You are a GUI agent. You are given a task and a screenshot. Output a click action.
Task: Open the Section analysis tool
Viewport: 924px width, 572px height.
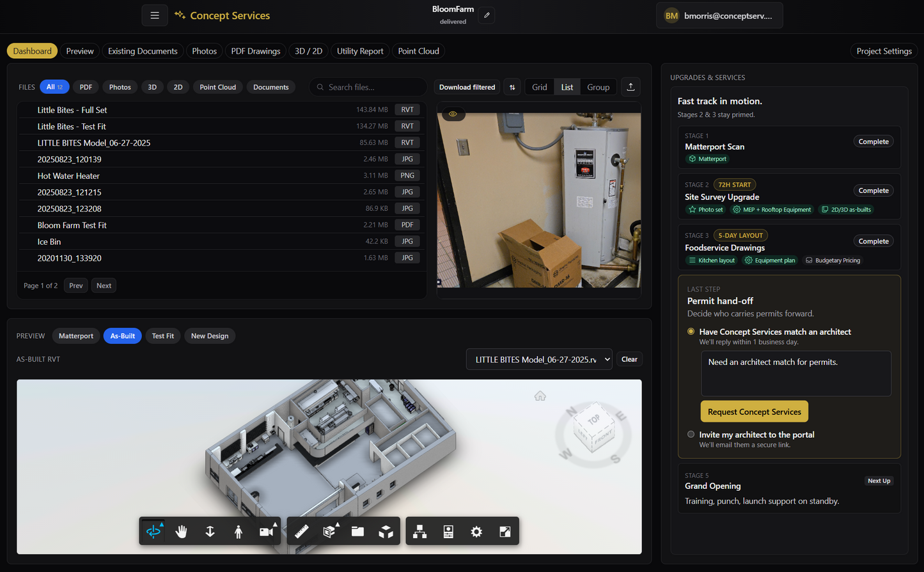pos(329,532)
